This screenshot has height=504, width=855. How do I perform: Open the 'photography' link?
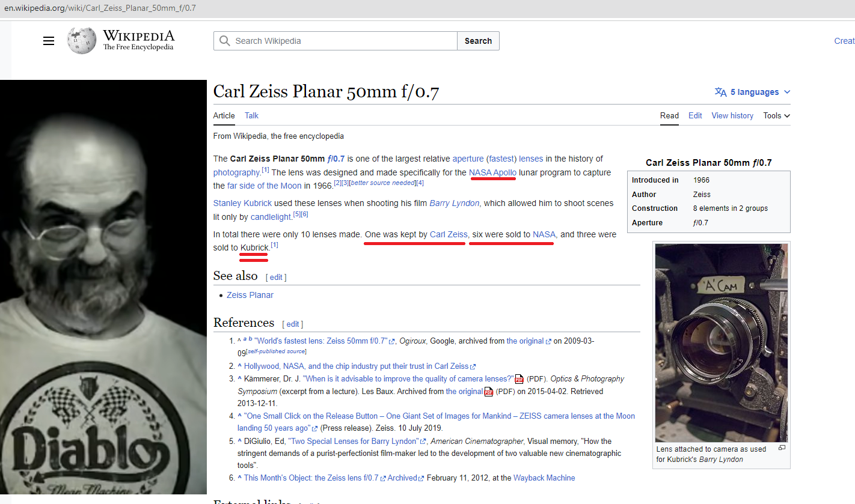click(x=237, y=172)
